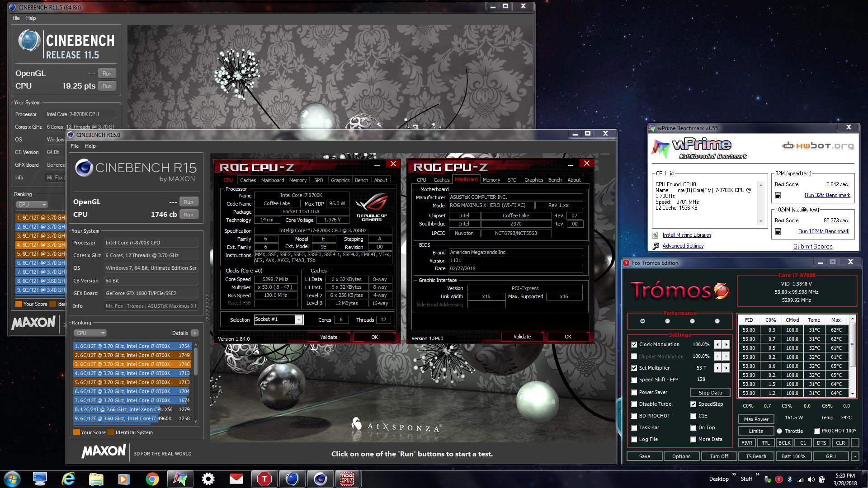Enable the Power Saver checkbox
Viewport: 868px width, 488px height.
coord(634,392)
